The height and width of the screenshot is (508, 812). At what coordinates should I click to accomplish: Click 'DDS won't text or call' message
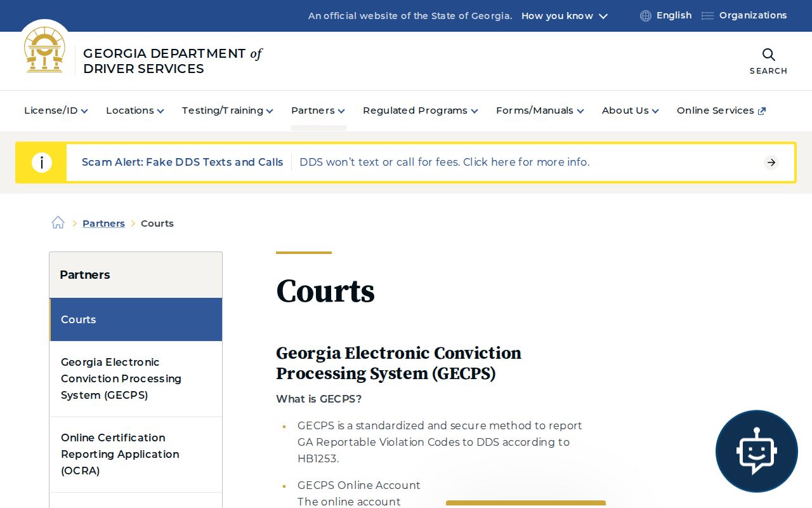(444, 163)
